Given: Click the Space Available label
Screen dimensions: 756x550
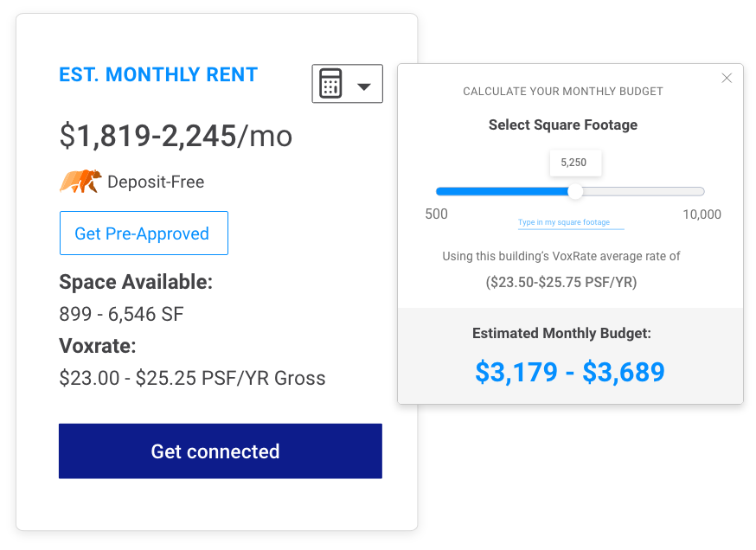Looking at the screenshot, I should (x=136, y=282).
